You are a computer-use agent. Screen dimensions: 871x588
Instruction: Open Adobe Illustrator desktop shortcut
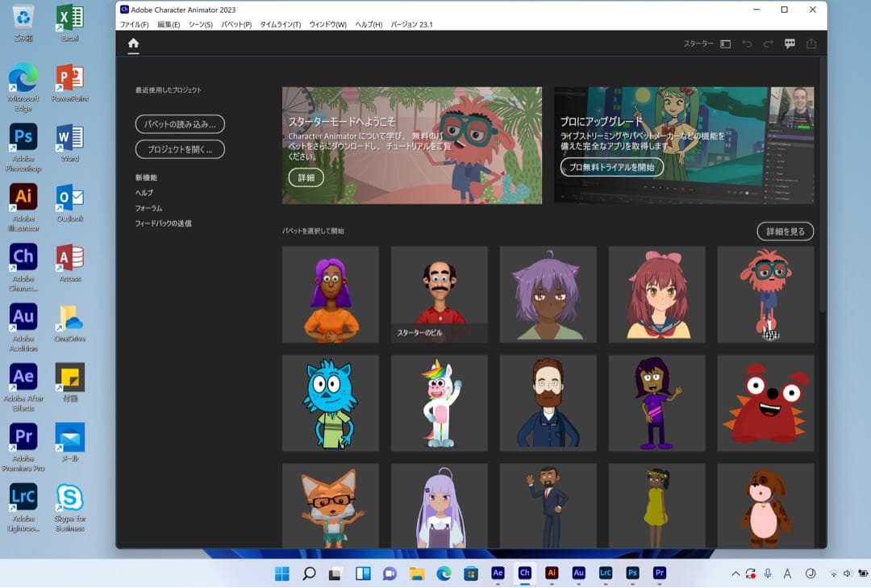(x=23, y=203)
